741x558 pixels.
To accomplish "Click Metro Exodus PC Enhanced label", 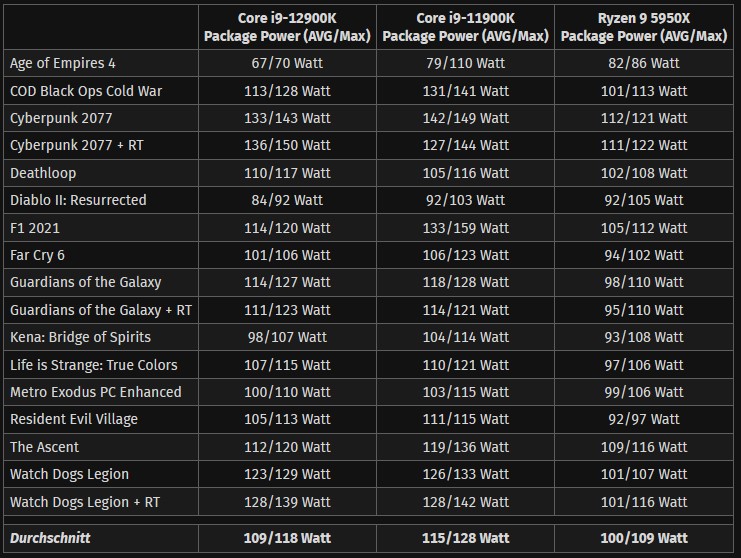I will (x=95, y=392).
